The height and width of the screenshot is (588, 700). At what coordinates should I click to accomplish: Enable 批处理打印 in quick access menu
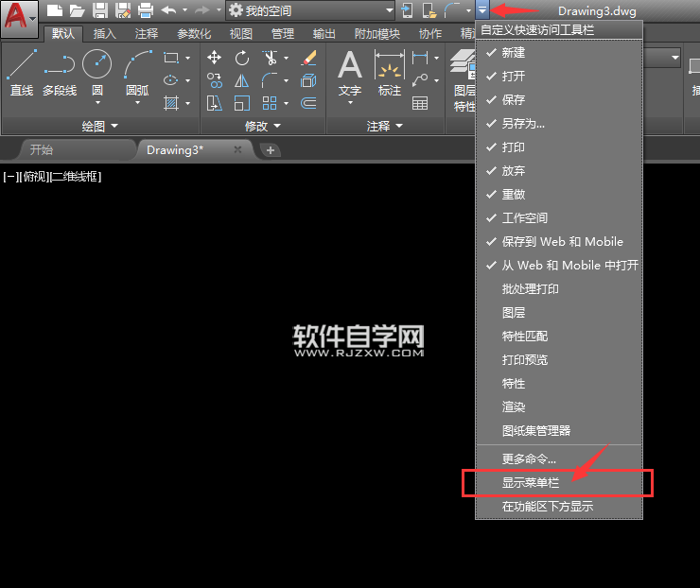(559, 289)
